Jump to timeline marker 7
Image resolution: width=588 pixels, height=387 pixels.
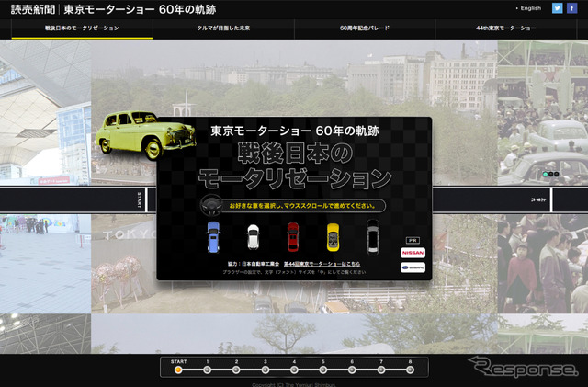pos(381,370)
